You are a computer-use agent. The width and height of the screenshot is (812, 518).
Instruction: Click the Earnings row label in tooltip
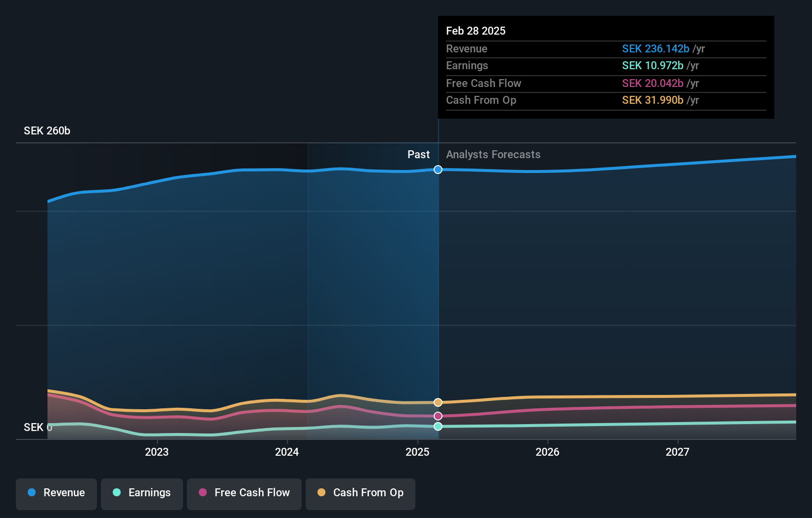point(467,65)
